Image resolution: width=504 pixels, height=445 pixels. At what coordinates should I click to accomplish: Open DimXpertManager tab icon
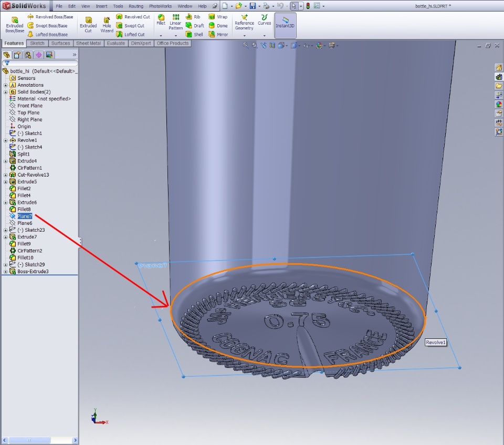[38, 55]
